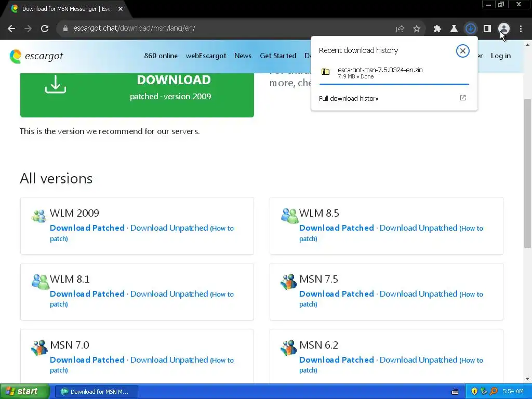The image size is (532, 399).
Task: Download Unpatched for MSN 7.0
Action: 169,360
